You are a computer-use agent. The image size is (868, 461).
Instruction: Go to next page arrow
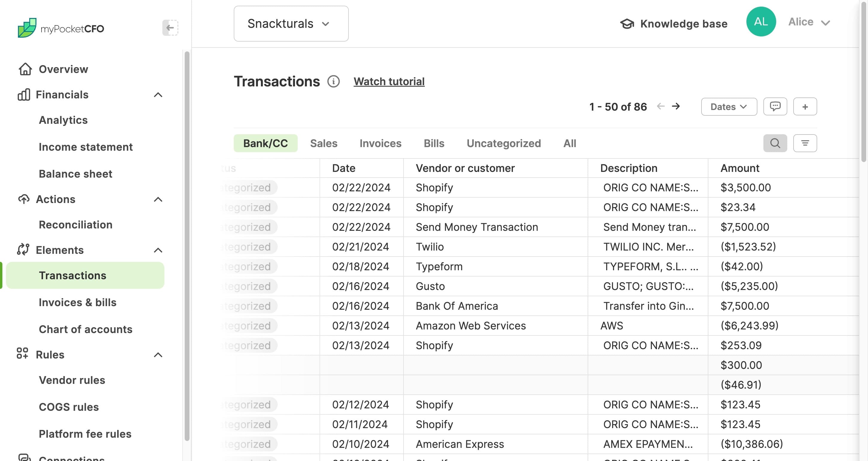pyautogui.click(x=676, y=106)
